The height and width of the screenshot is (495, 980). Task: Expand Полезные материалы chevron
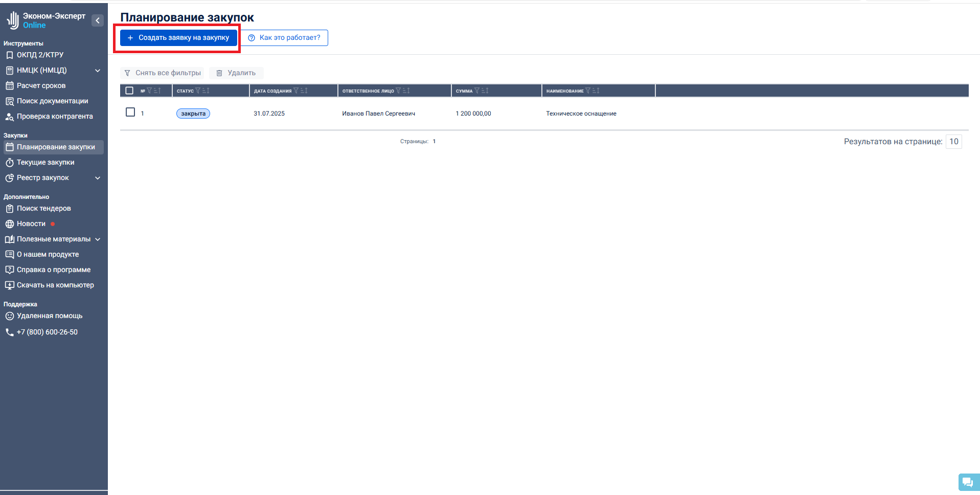pos(98,239)
